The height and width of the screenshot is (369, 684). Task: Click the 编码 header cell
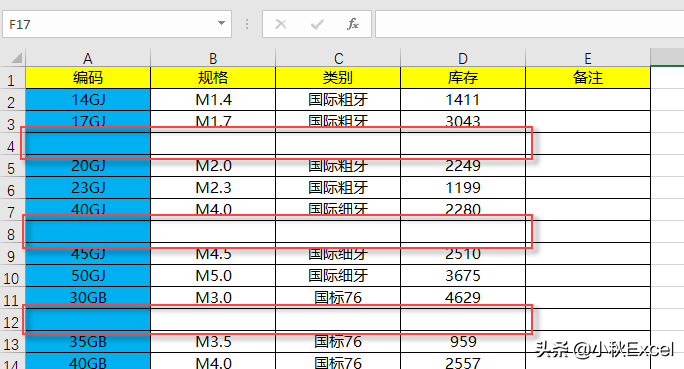coord(88,78)
